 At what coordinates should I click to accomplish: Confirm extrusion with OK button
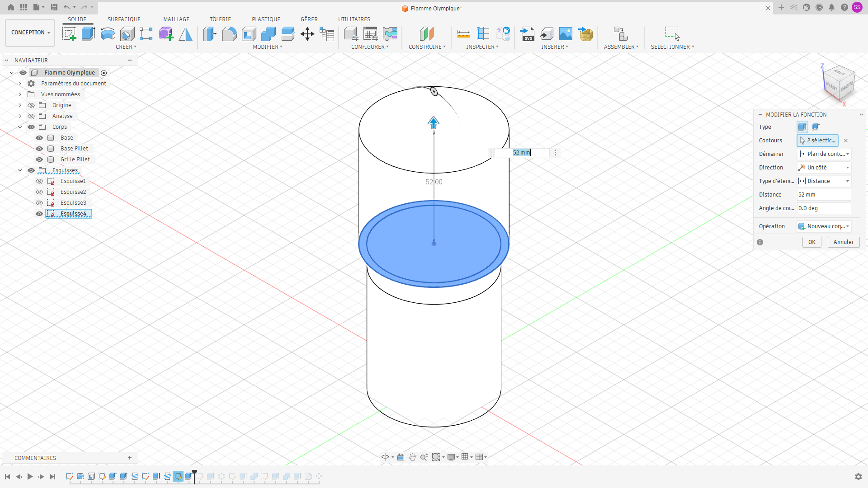pos(812,242)
